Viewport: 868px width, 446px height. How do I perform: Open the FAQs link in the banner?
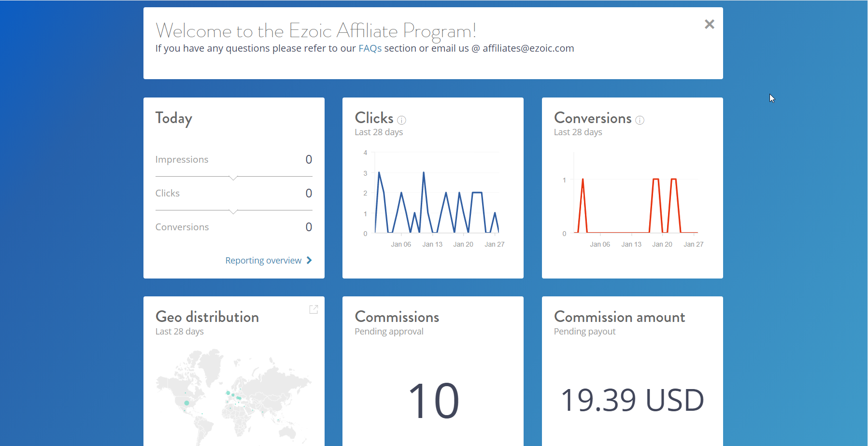pyautogui.click(x=370, y=48)
